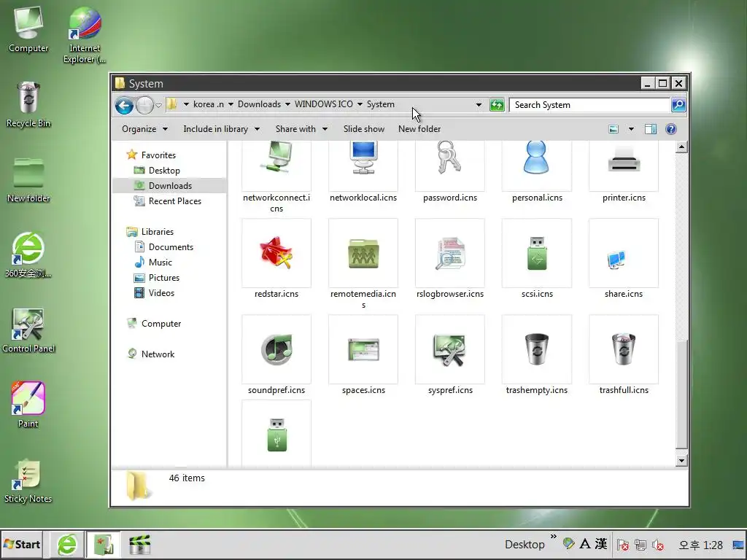Select Computer in navigation pane
747x560 pixels.
(161, 324)
